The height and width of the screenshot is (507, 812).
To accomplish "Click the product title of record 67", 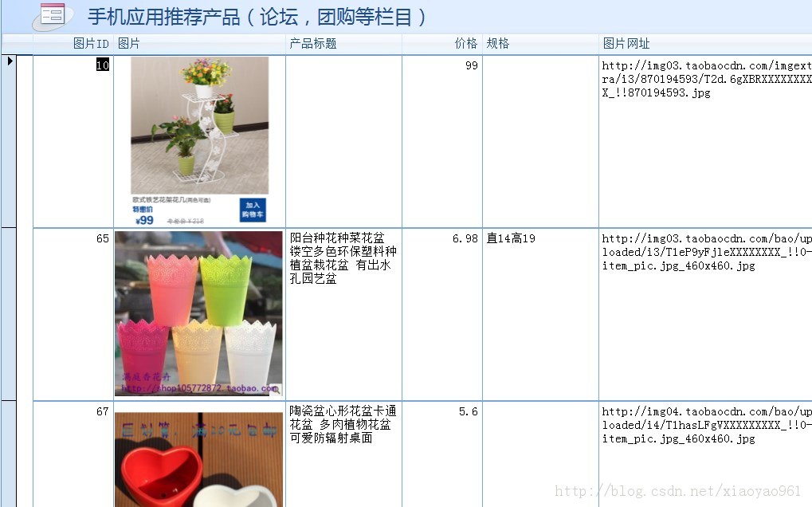I will pos(343,425).
